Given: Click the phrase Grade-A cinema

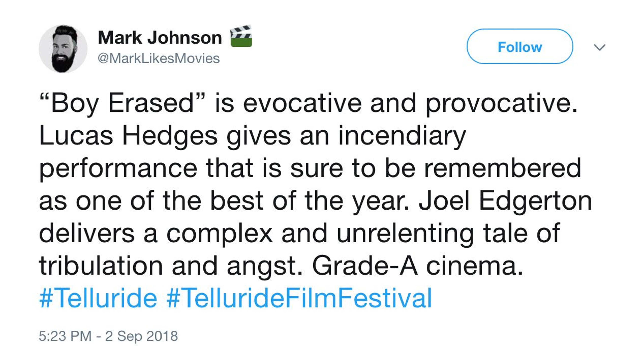Looking at the screenshot, I should (417, 266).
